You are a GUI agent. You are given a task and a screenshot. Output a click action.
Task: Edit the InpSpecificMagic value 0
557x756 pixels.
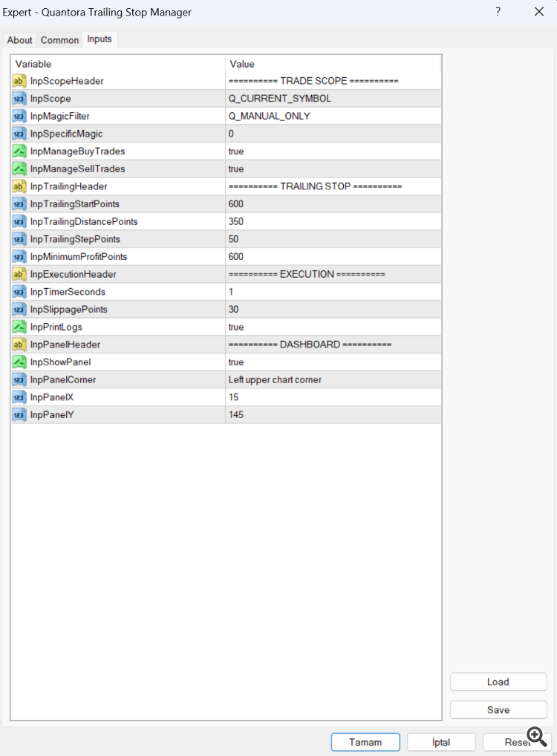coord(333,134)
